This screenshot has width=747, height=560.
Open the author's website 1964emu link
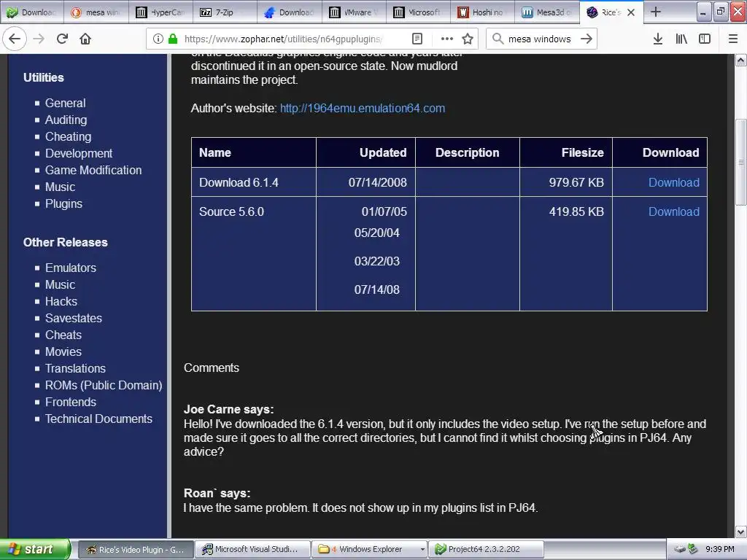tap(363, 108)
